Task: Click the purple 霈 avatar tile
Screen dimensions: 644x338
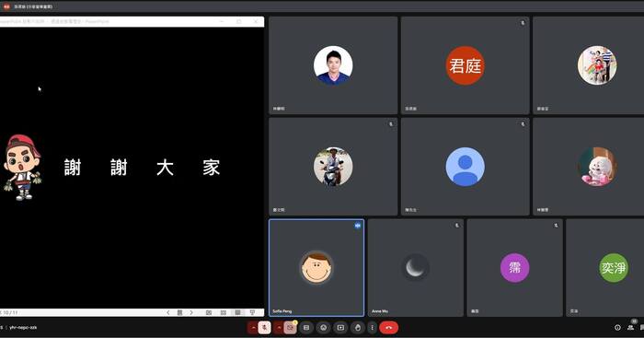Action: coord(514,268)
